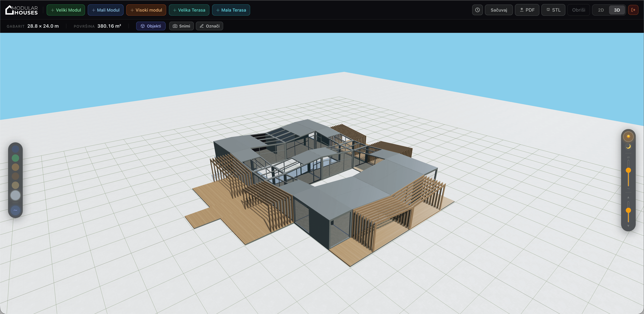Click the down arrow below height slider
Screen dimensions: 644x314
(x=628, y=226)
